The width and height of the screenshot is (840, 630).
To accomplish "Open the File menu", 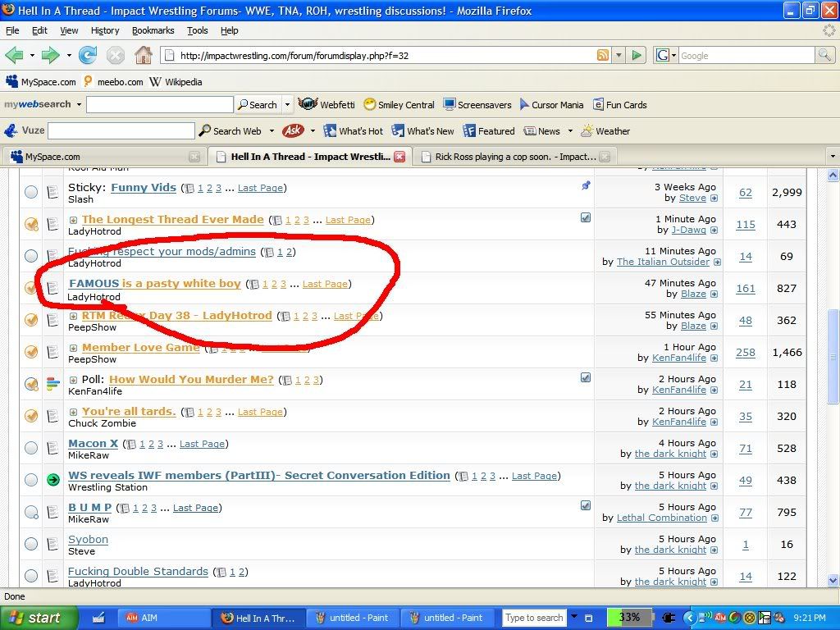I will (x=12, y=30).
